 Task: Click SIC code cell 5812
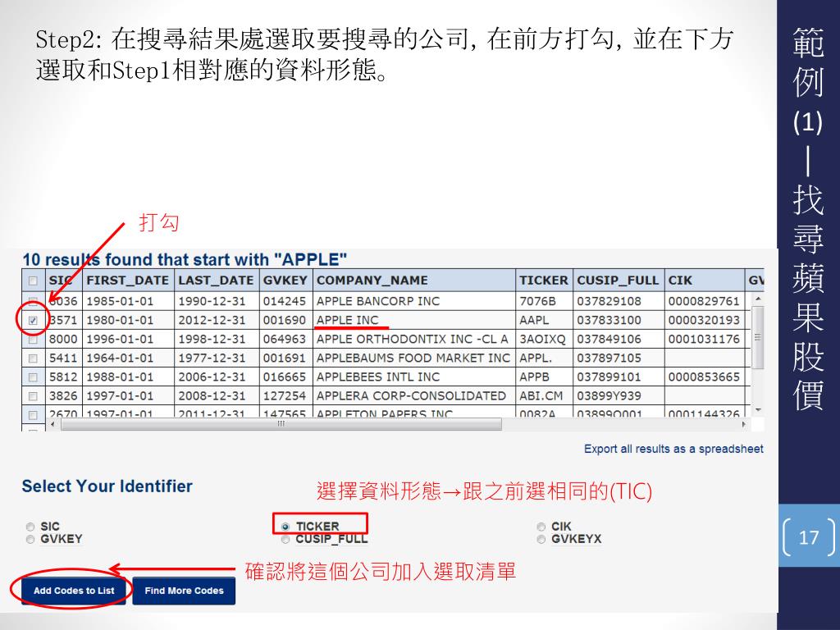pos(63,377)
